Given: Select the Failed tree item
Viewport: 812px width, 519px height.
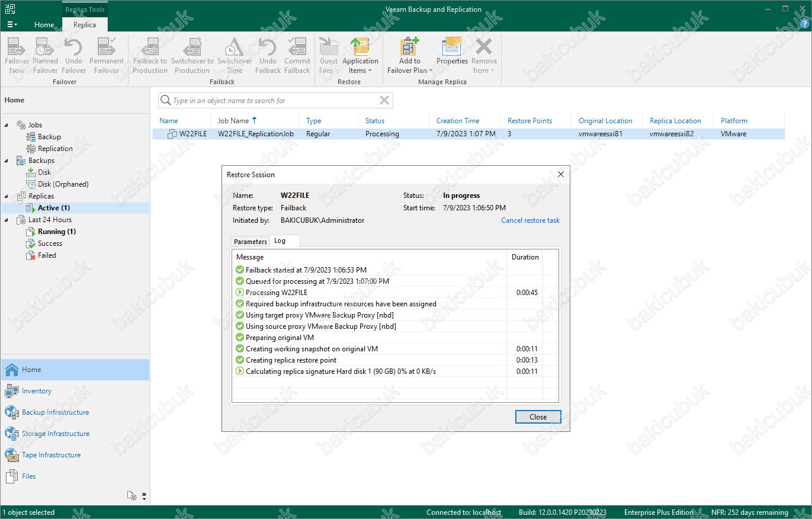Looking at the screenshot, I should click(47, 255).
